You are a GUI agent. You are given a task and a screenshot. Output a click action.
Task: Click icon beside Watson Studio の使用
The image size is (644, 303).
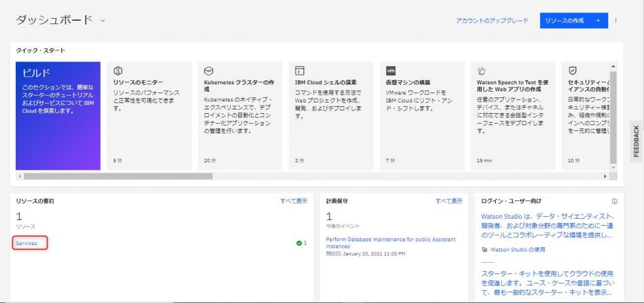484,250
